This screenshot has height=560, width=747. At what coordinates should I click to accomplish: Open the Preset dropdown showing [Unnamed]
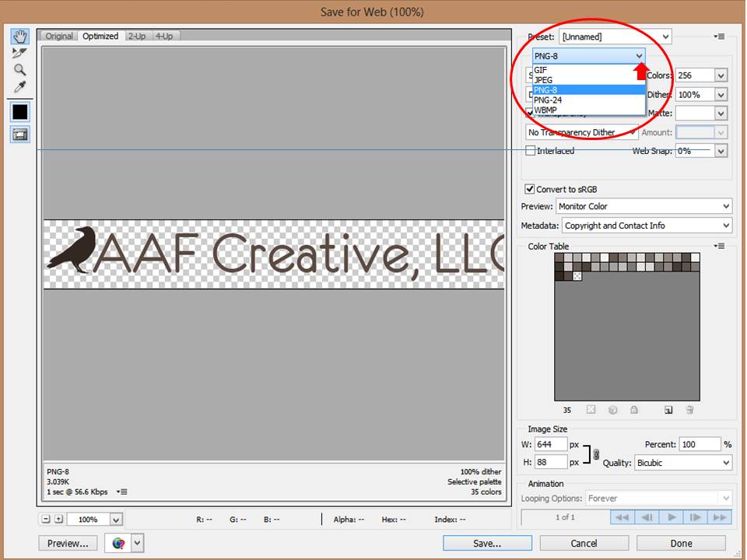pos(615,37)
